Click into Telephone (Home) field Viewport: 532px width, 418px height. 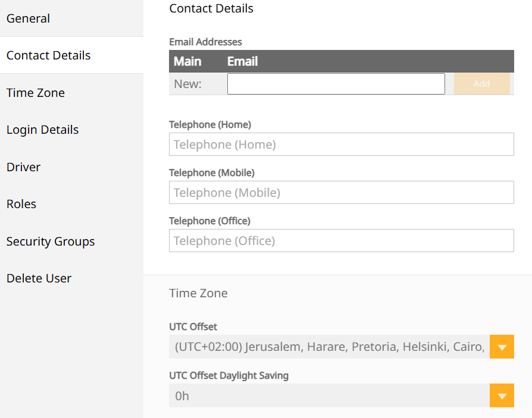[342, 144]
